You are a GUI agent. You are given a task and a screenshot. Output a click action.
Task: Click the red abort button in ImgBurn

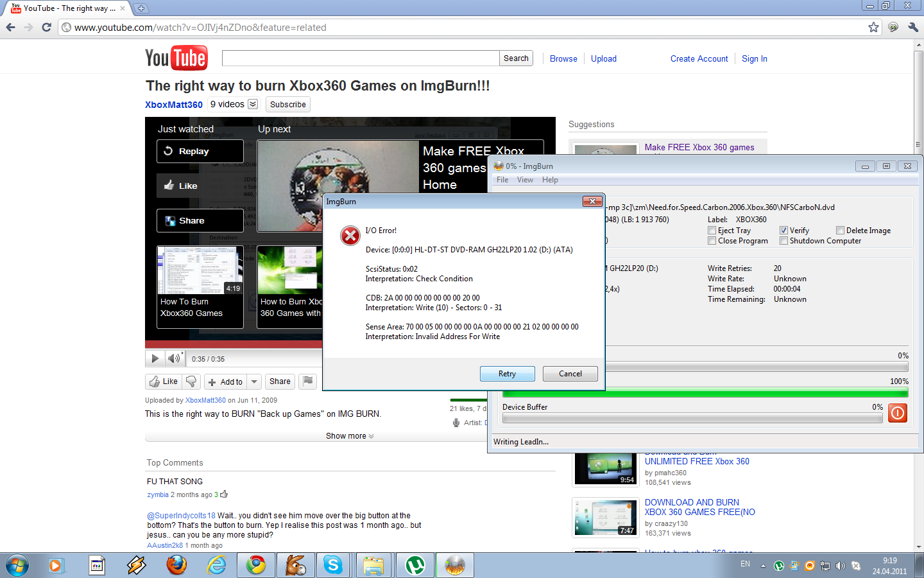click(x=898, y=413)
